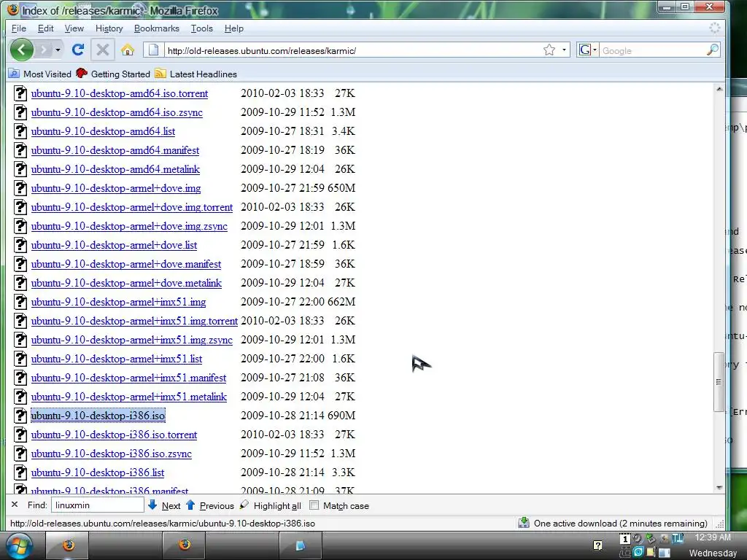This screenshot has width=747, height=560.
Task: Click the active download status icon
Action: pyautogui.click(x=524, y=523)
